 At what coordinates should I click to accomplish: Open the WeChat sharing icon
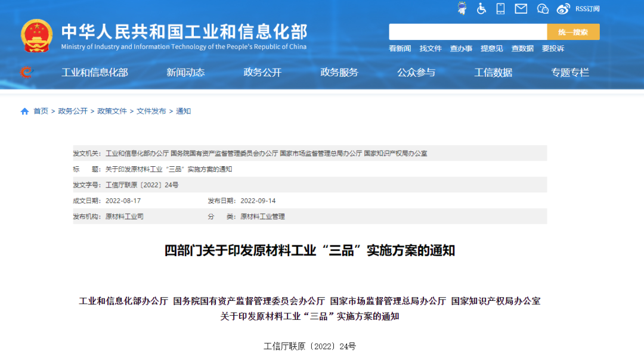(x=543, y=8)
